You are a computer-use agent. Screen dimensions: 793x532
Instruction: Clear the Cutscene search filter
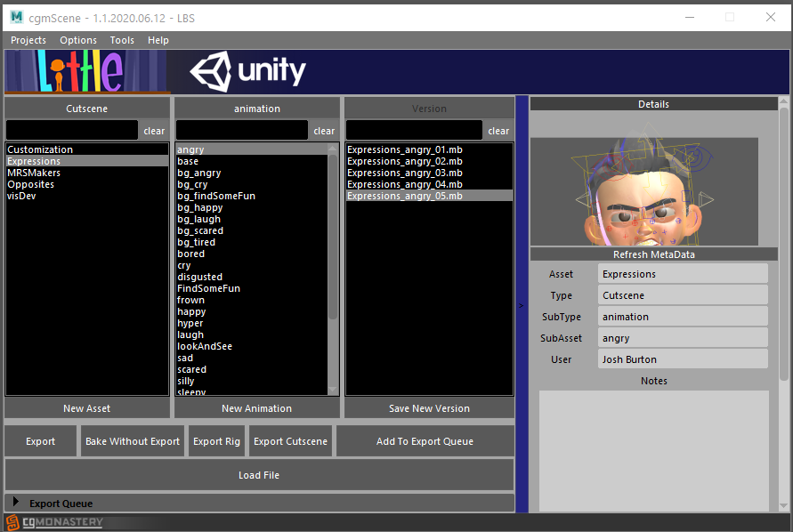[x=154, y=131]
